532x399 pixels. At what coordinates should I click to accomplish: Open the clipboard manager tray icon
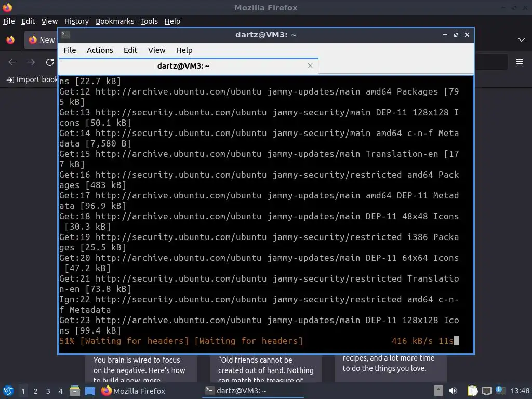tap(472, 391)
